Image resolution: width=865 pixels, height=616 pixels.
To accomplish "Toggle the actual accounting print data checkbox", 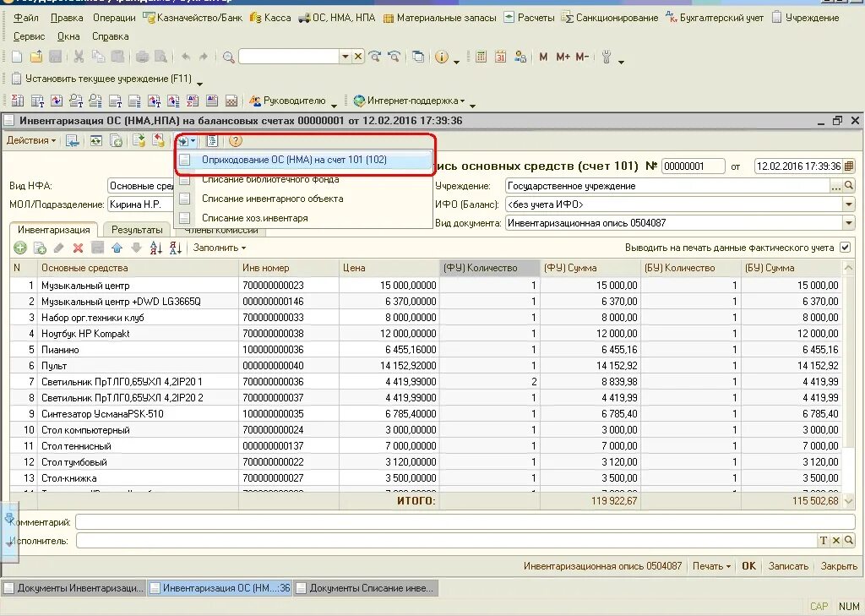I will (x=845, y=248).
